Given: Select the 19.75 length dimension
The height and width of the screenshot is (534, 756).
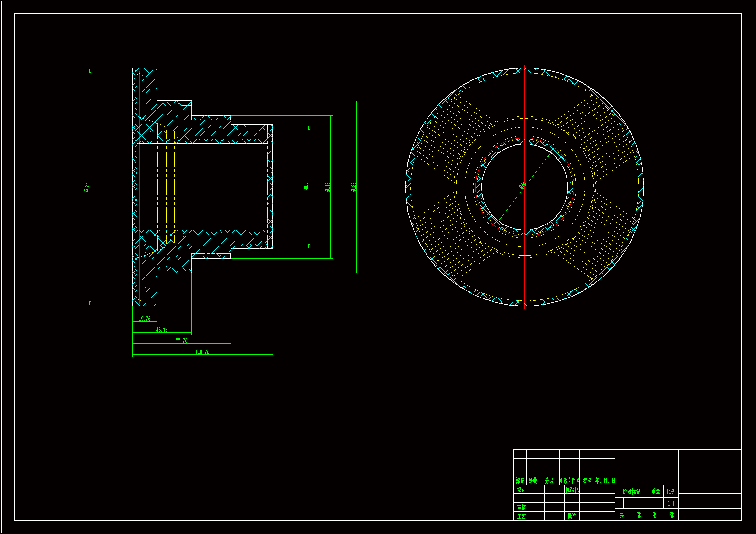Looking at the screenshot, I should click(145, 319).
